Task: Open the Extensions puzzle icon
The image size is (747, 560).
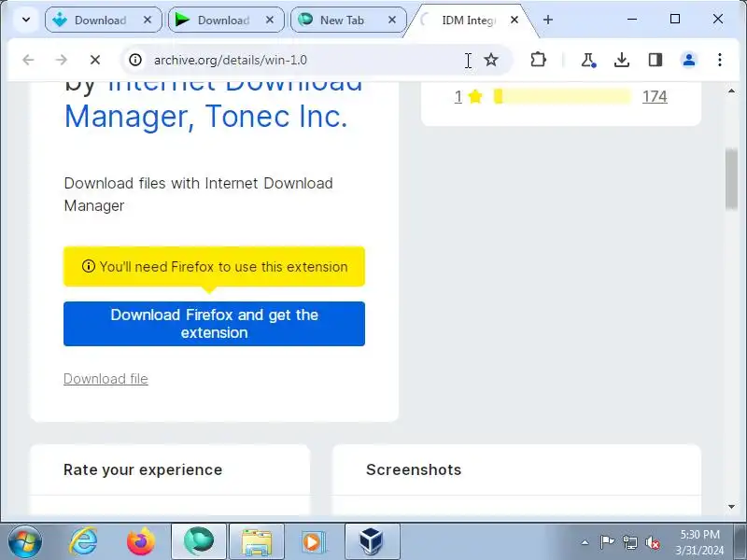Action: click(538, 60)
